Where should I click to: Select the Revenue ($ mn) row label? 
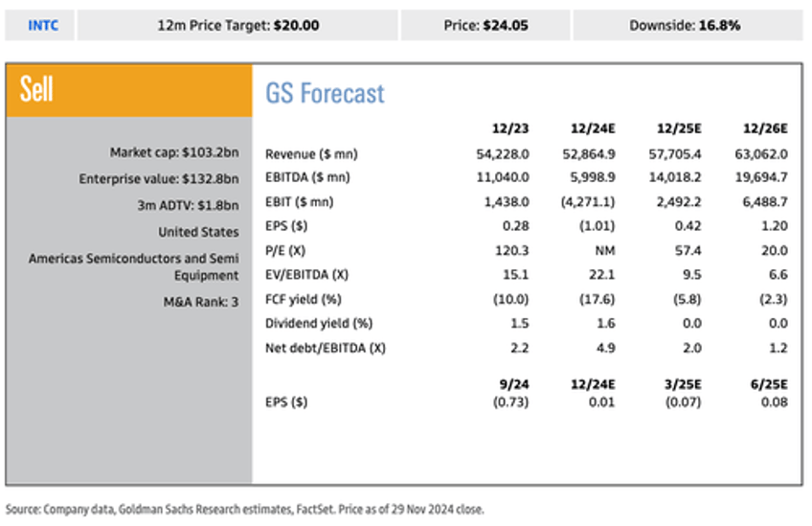311,154
